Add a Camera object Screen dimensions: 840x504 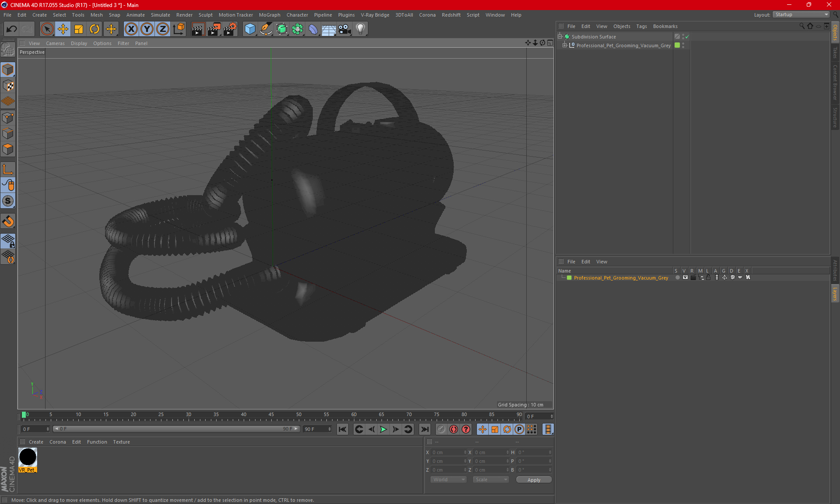coord(344,29)
